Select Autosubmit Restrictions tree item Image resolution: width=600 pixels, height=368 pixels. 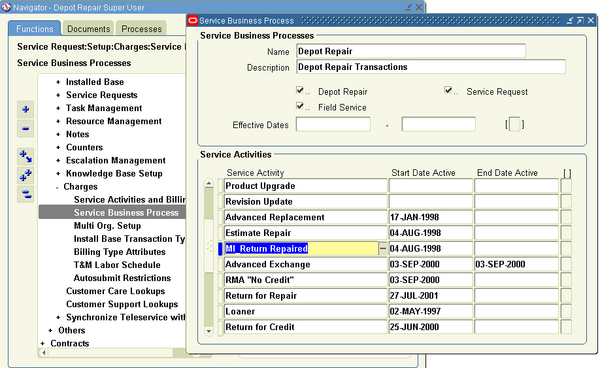(x=122, y=278)
